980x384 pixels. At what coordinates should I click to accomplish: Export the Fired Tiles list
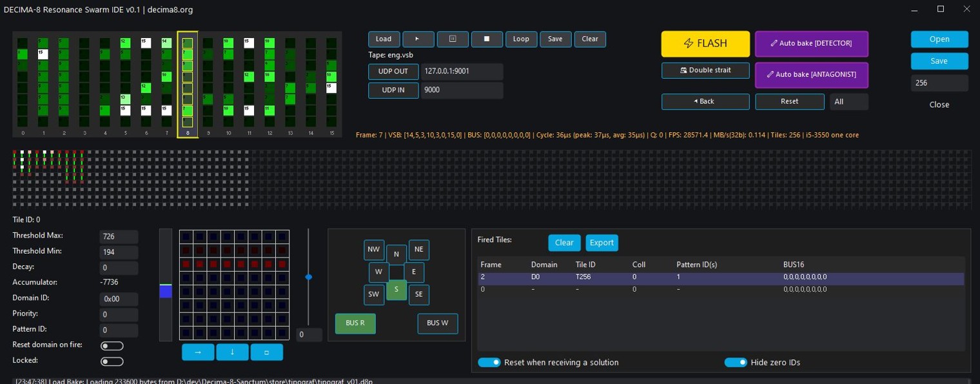[602, 243]
